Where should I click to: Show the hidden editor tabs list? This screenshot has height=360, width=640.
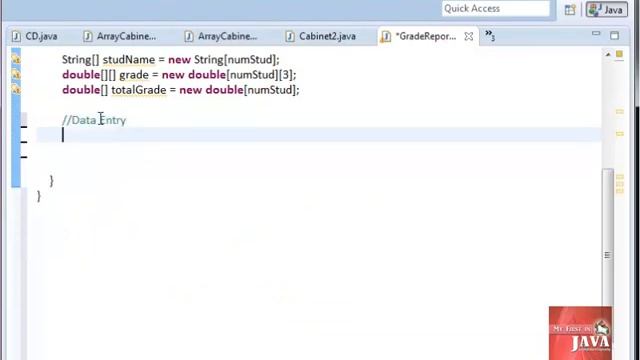click(490, 36)
